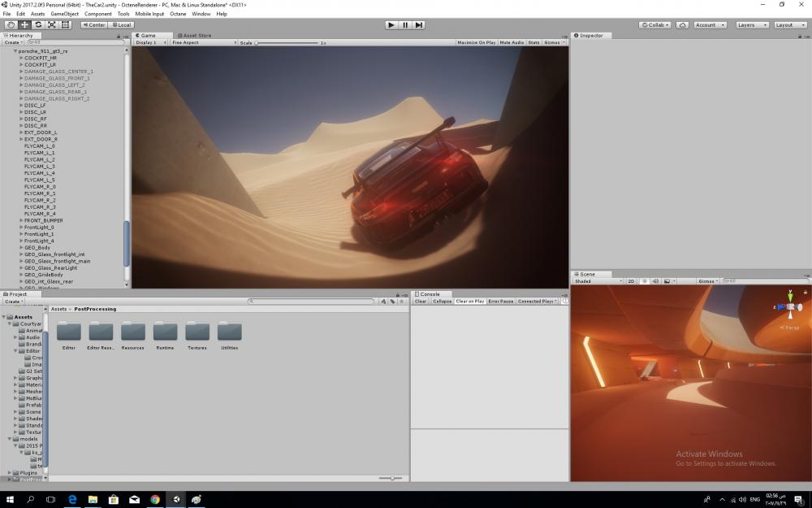Select the Hand tool in toolbar
This screenshot has width=812, height=508.
11,25
